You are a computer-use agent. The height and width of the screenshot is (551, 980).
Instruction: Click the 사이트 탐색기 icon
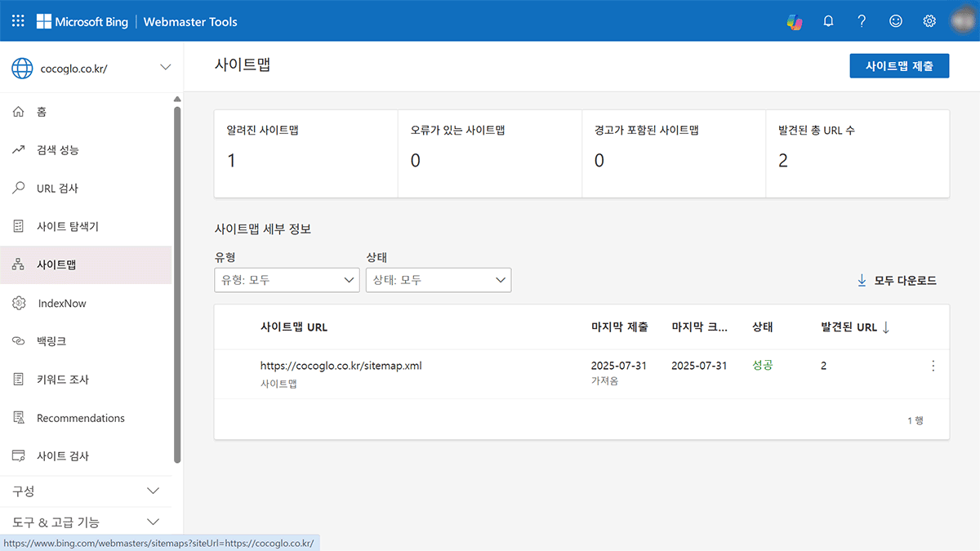19,226
